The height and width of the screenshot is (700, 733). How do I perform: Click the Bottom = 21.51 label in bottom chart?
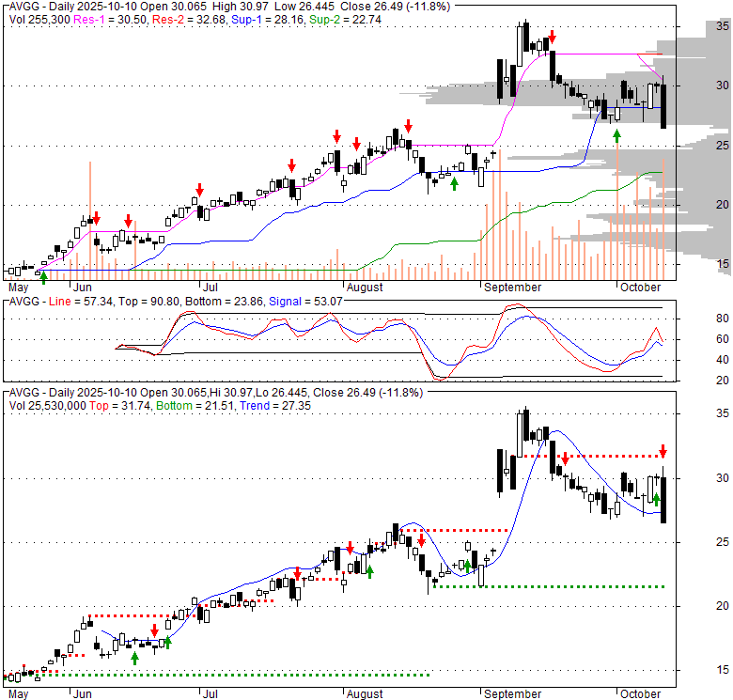[x=195, y=406]
